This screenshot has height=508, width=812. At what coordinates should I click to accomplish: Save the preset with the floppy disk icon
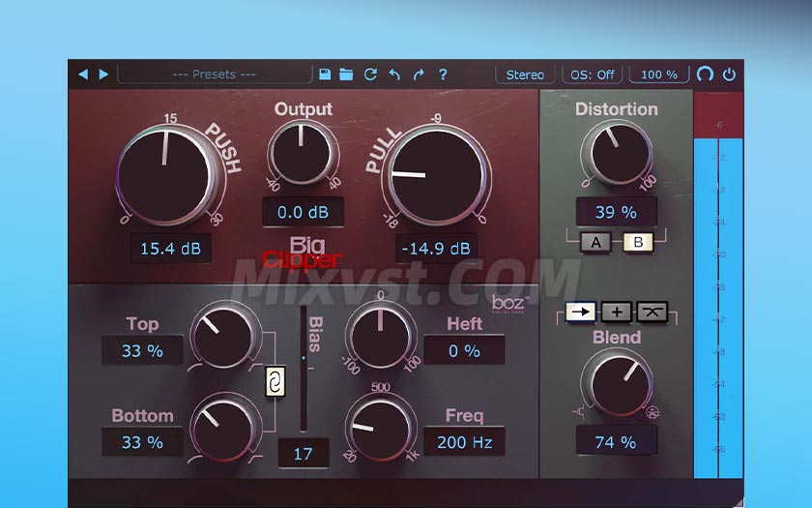[325, 75]
